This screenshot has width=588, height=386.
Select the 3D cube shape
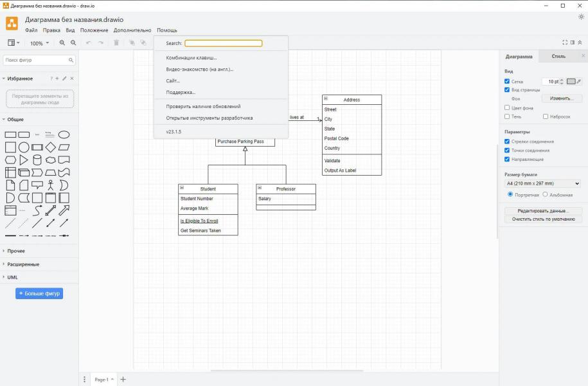[24, 172]
